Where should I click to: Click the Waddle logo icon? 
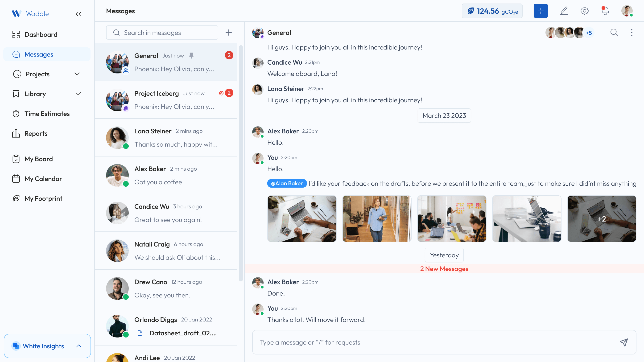17,13
